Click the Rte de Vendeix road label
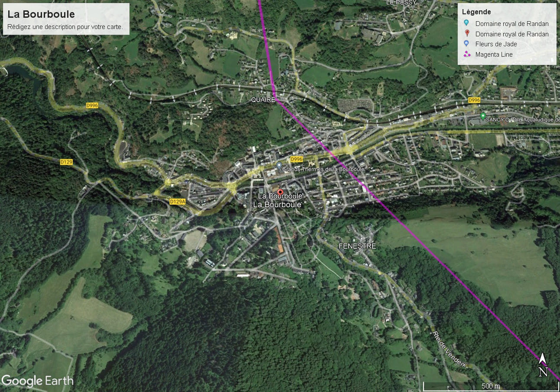This screenshot has width=560, height=392. [x=449, y=349]
